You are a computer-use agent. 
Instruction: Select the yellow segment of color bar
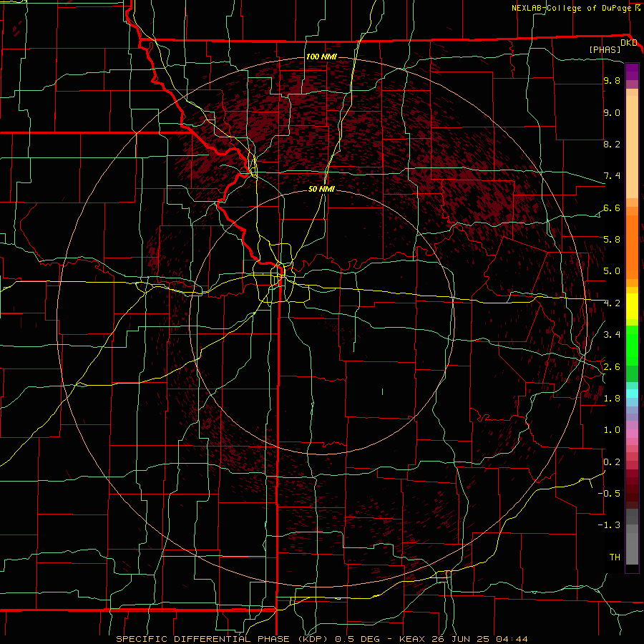pyautogui.click(x=632, y=306)
